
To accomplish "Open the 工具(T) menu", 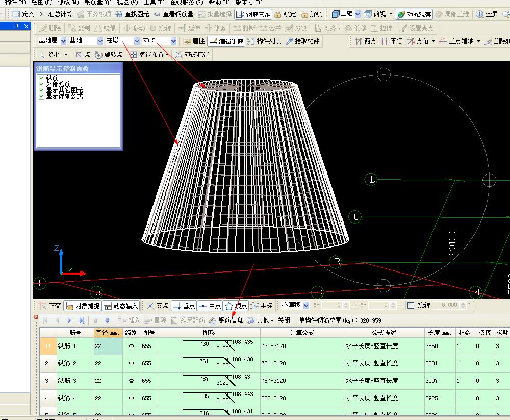I will (x=154, y=2).
